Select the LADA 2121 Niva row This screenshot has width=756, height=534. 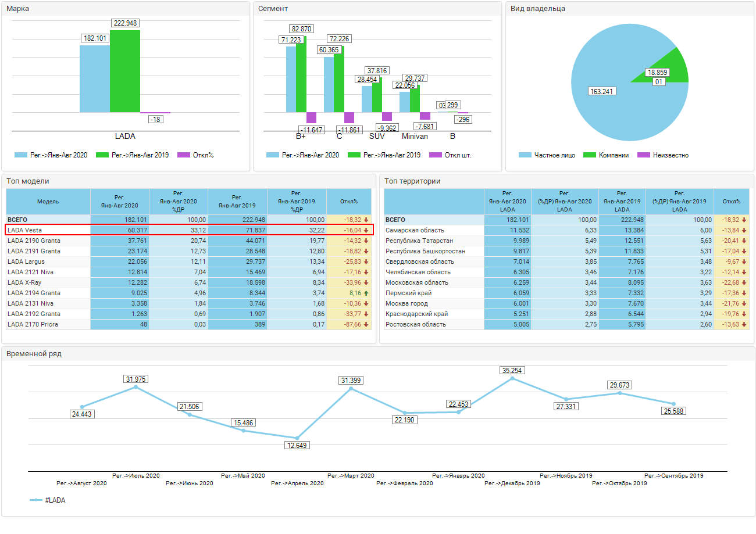click(x=189, y=272)
